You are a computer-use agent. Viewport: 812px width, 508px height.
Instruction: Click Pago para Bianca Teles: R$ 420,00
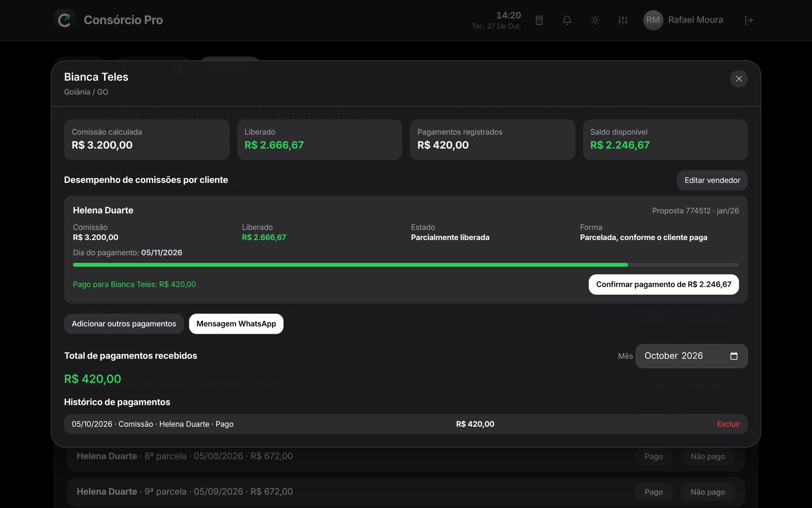tap(134, 284)
